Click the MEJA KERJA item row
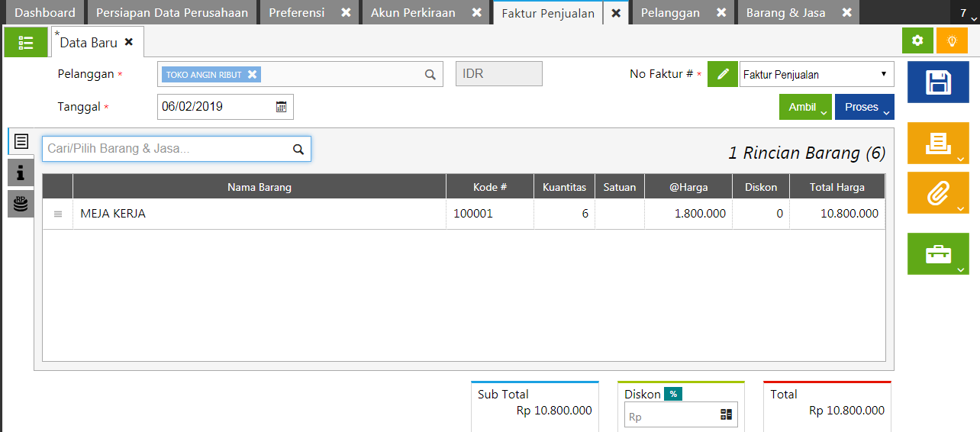Image resolution: width=980 pixels, height=432 pixels. (260, 214)
